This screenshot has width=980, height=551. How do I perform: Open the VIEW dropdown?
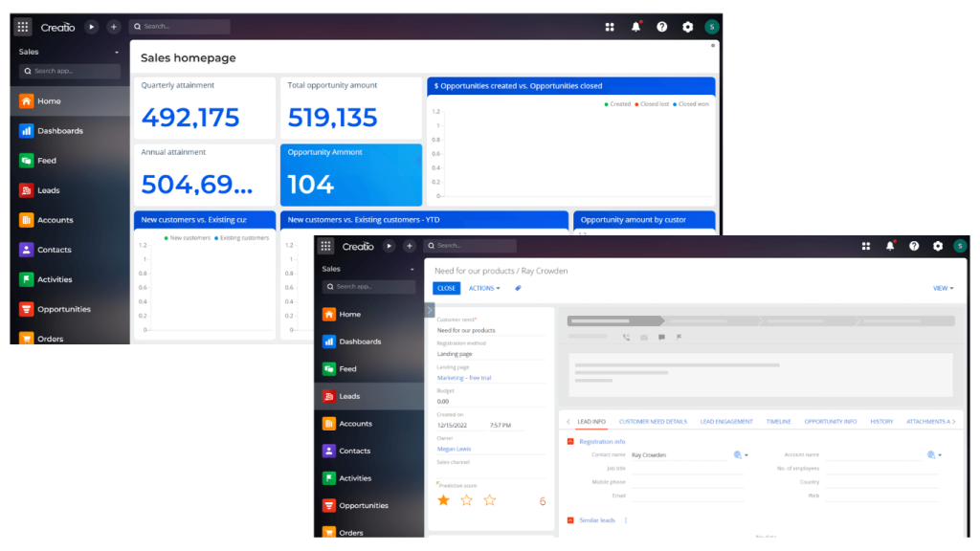pos(941,287)
